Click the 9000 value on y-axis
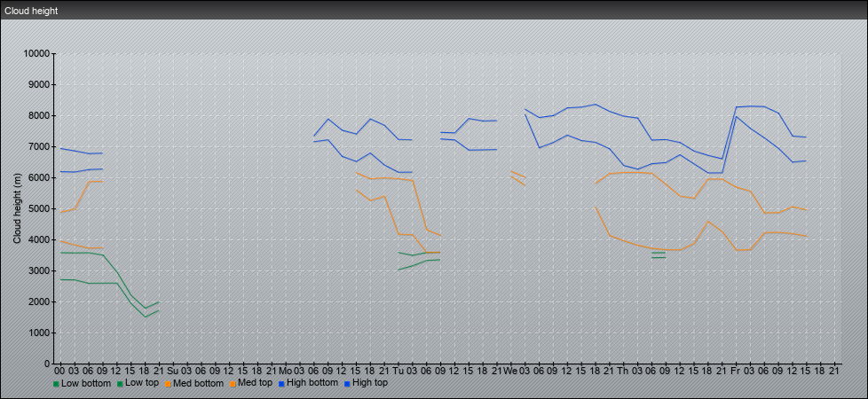Screen dimensions: 868x399 click(x=39, y=84)
